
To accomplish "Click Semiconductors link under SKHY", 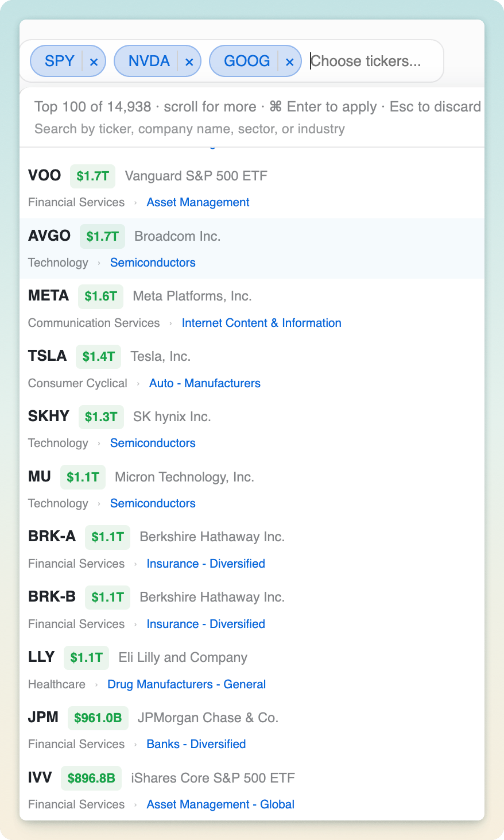I will click(x=153, y=443).
